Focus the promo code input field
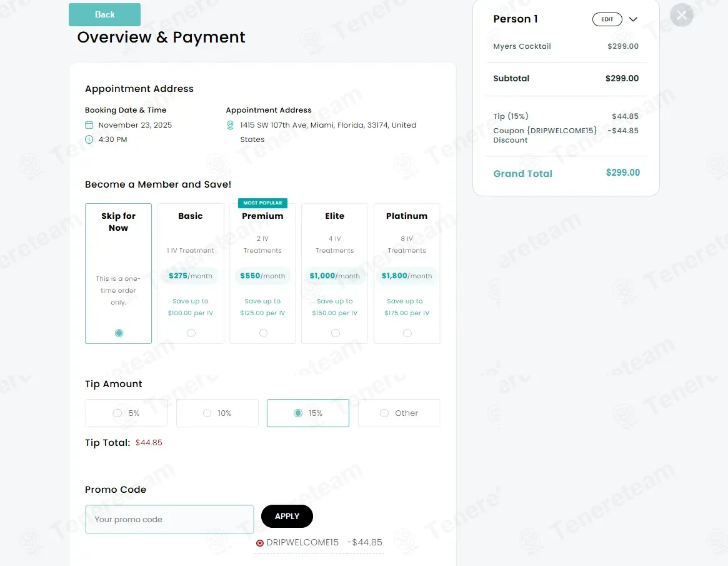This screenshot has width=728, height=566. point(169,519)
